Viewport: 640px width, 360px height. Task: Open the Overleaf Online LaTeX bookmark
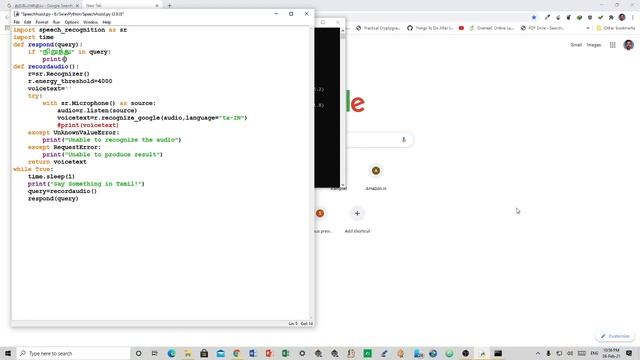(491, 28)
